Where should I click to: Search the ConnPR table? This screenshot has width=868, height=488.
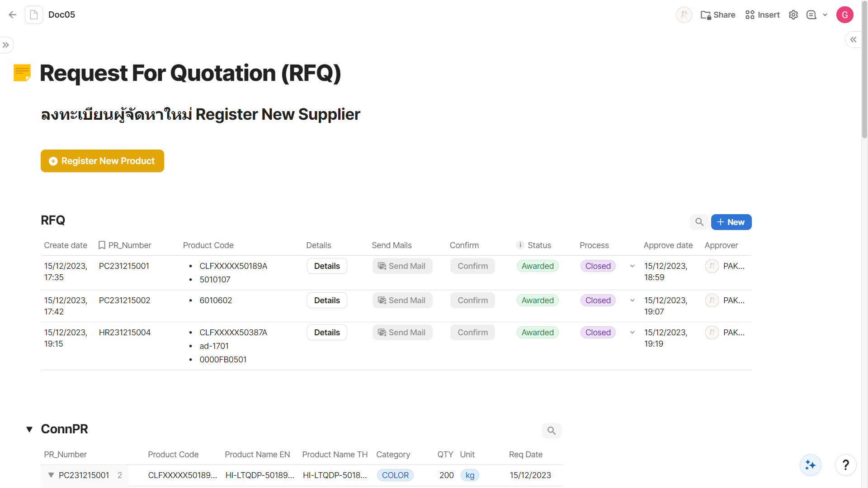pyautogui.click(x=552, y=431)
